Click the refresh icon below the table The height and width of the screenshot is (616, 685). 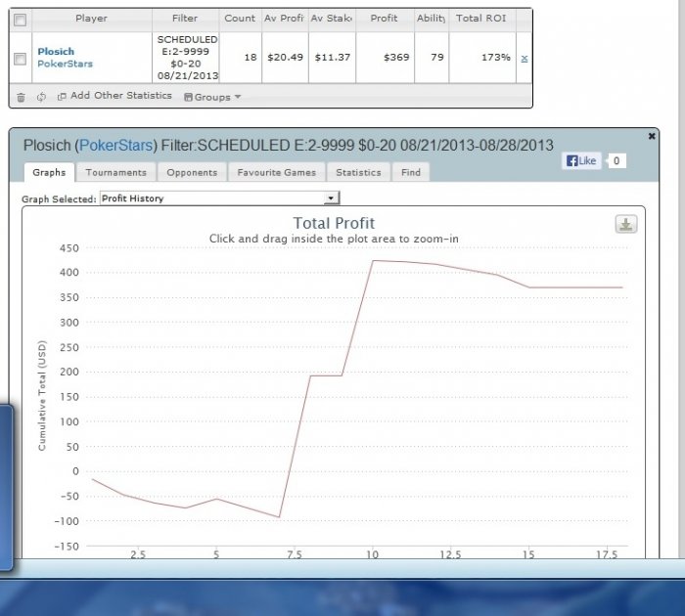coord(41,97)
